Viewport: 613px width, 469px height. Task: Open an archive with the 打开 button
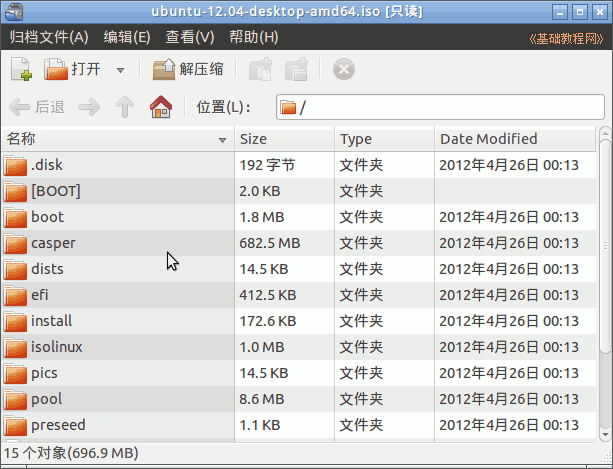(72, 69)
